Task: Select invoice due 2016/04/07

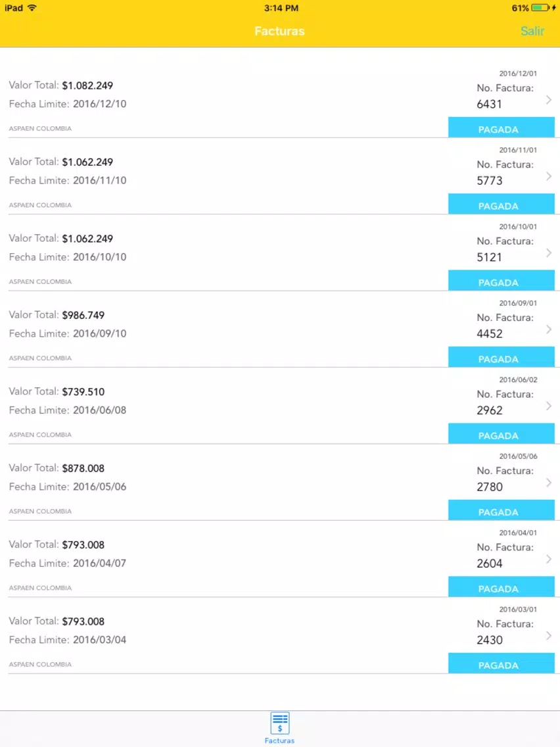Action: click(x=280, y=559)
